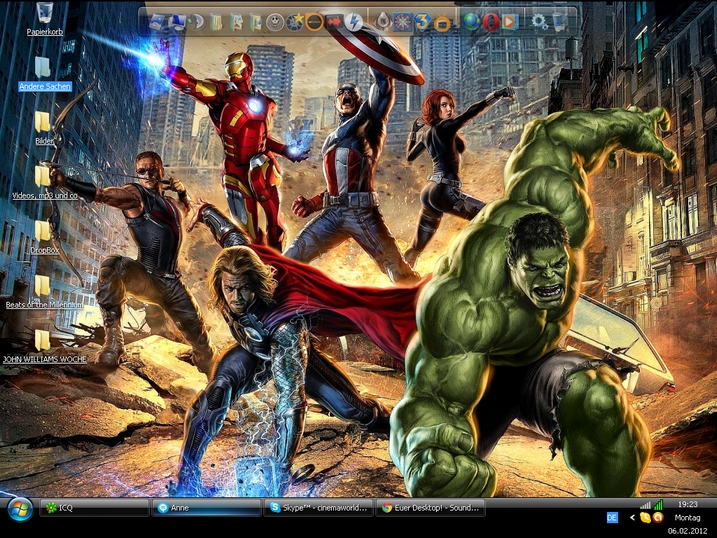Open the Bilder folder
The width and height of the screenshot is (717, 538).
[44, 123]
